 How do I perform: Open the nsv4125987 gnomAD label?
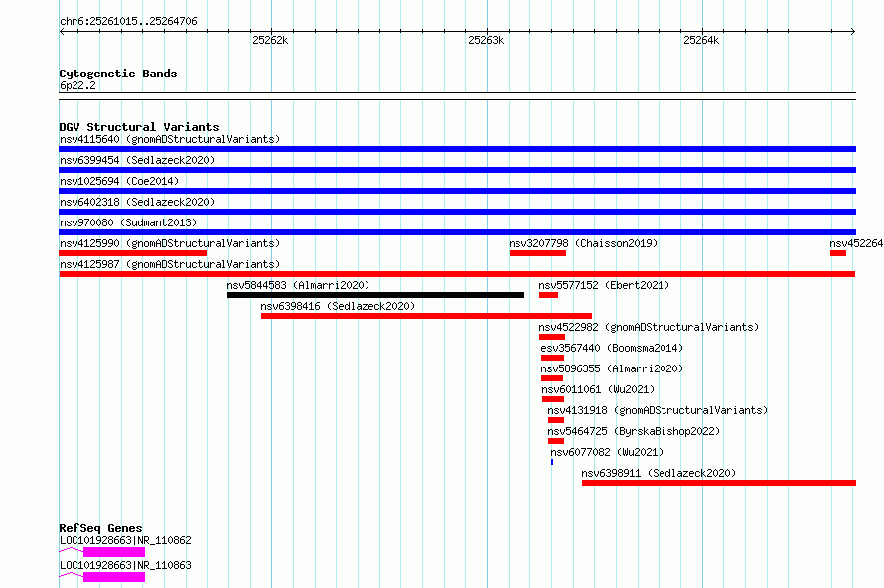(170, 264)
